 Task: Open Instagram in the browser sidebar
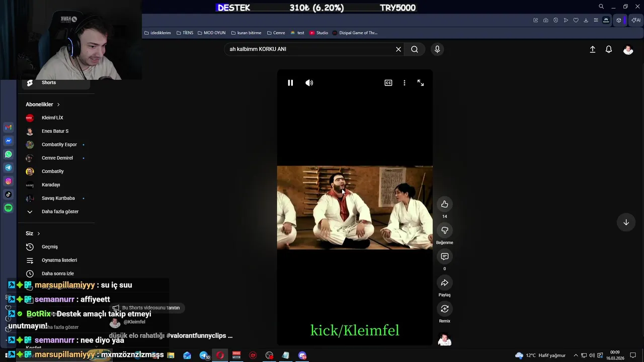[x=8, y=182]
